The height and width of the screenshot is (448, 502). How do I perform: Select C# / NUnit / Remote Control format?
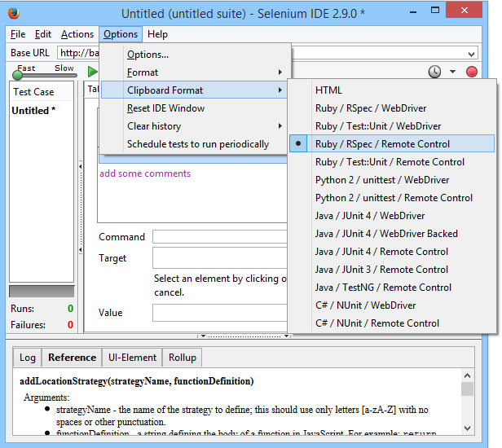tap(392, 323)
